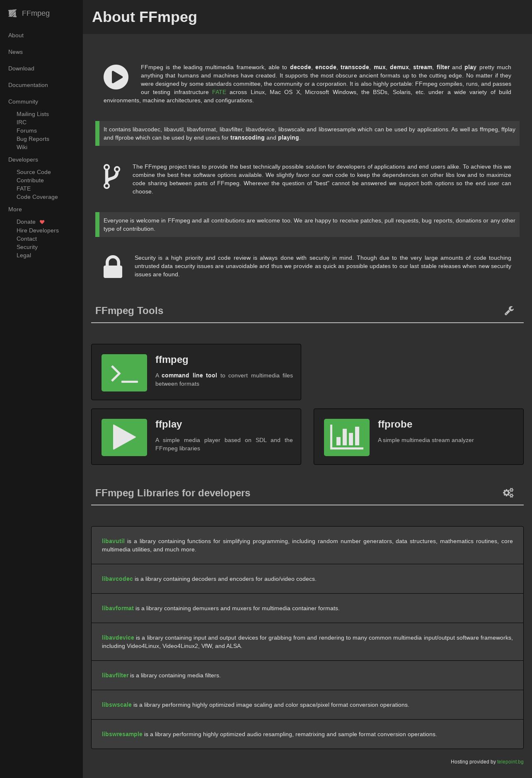Click the 'FFmpeg Tools' section heading

129,311
